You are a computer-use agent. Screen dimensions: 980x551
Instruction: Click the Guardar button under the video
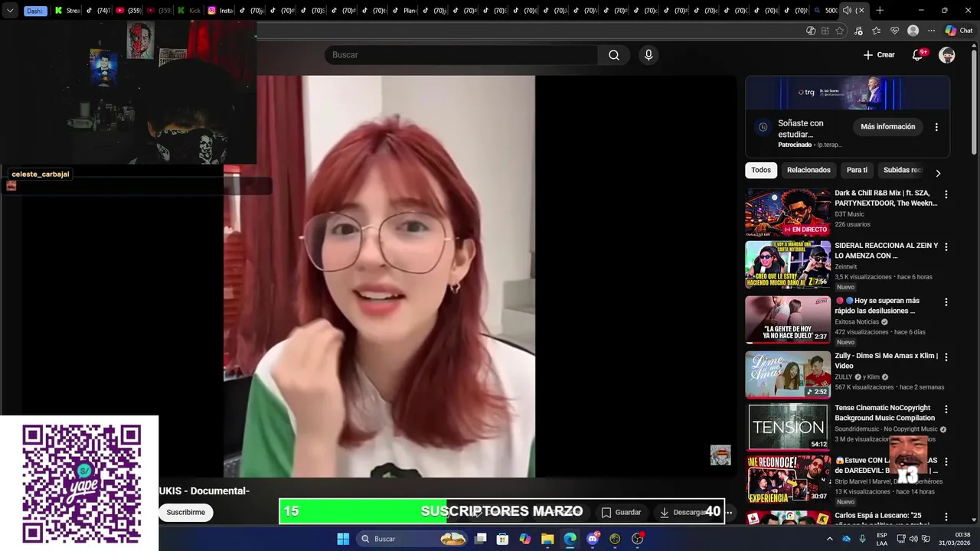pyautogui.click(x=621, y=513)
